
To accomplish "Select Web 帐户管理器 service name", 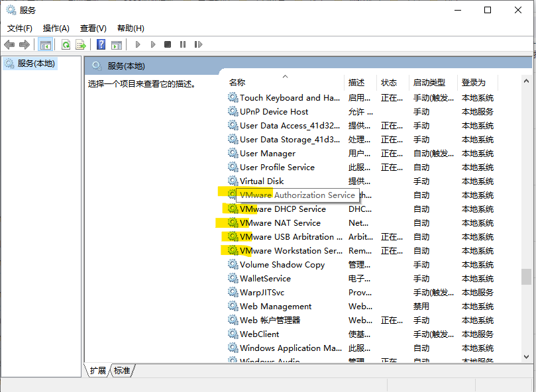I will [x=270, y=320].
